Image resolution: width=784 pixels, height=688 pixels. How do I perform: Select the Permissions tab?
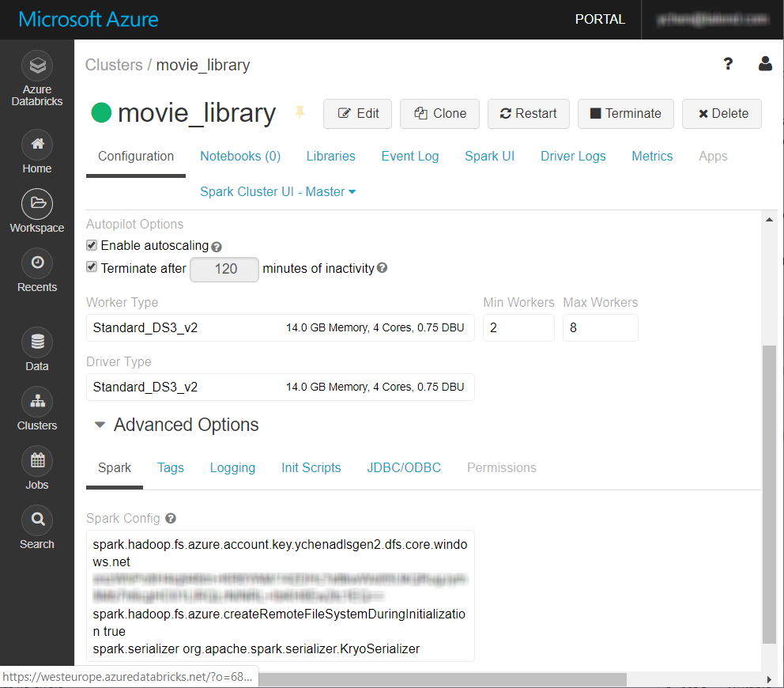coord(502,468)
